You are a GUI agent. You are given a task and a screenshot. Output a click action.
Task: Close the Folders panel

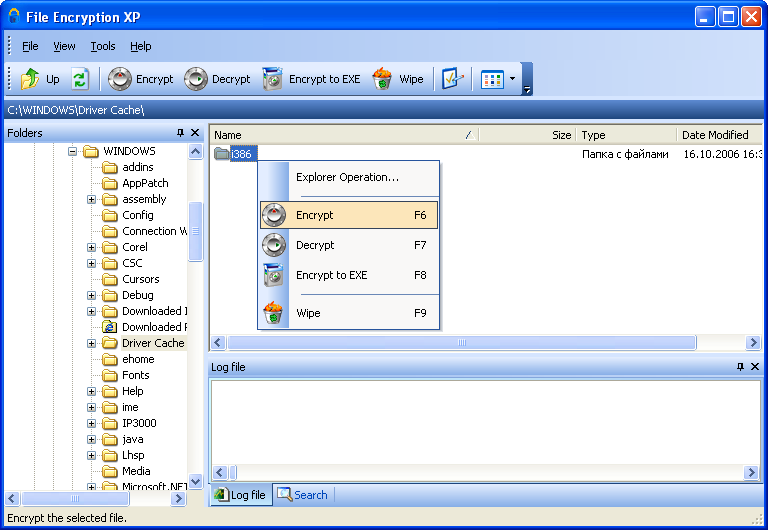tap(195, 133)
